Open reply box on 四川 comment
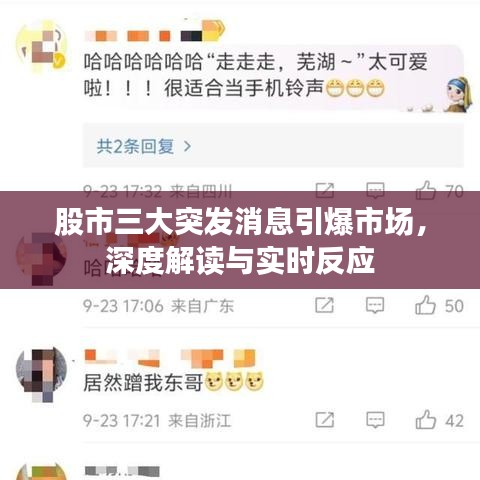This screenshot has width=480, height=480. click(375, 191)
